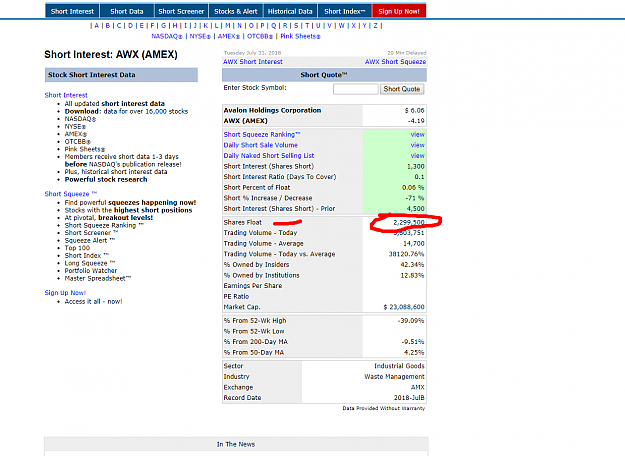
Task: Select the -9.51% 200-Day MA value
Action: (413, 342)
